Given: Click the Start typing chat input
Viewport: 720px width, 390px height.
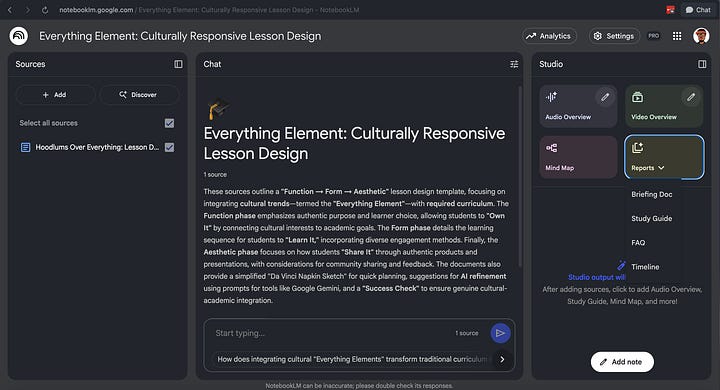Looking at the screenshot, I should (331, 333).
